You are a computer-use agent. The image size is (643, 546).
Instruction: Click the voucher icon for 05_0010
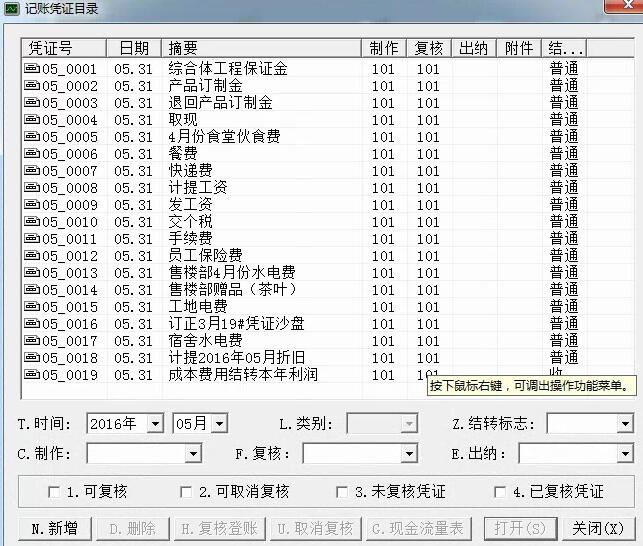(x=32, y=222)
